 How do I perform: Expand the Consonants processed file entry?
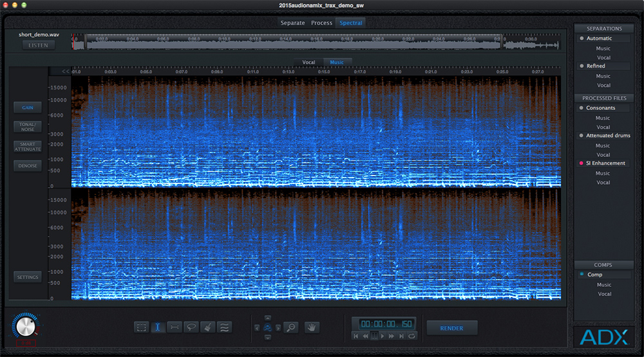tap(600, 108)
